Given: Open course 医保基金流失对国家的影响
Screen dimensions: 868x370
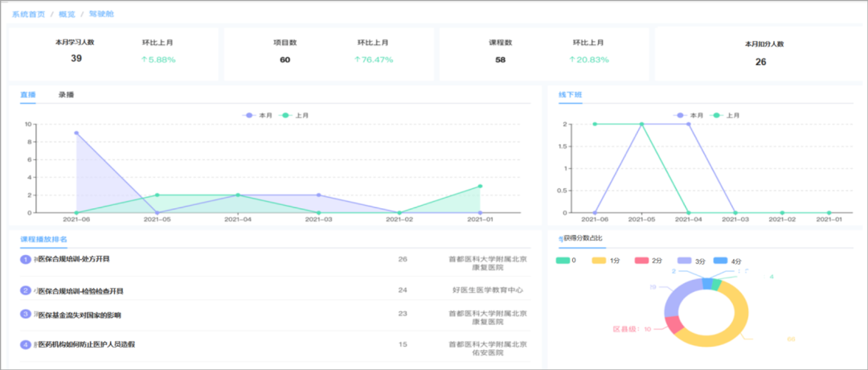Looking at the screenshot, I should (x=80, y=315).
